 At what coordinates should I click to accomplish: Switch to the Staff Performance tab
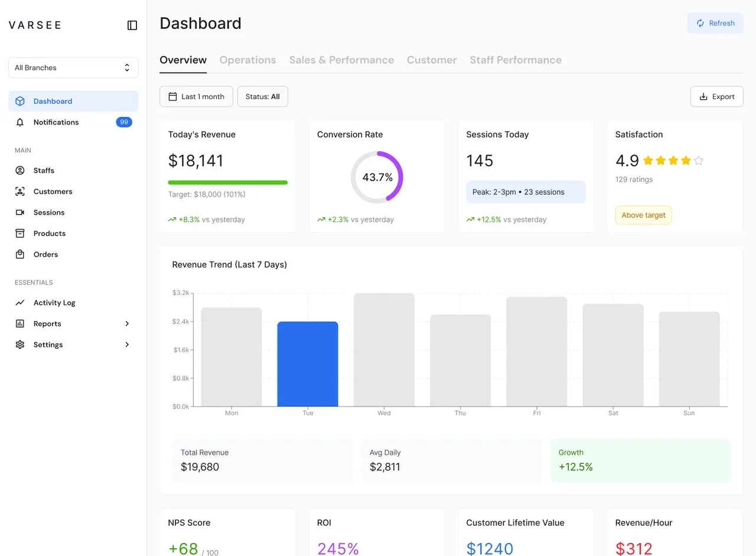pyautogui.click(x=516, y=60)
